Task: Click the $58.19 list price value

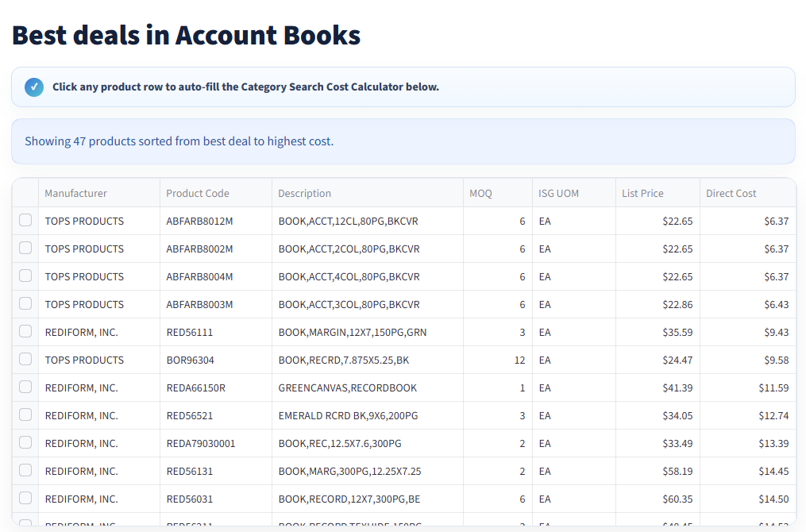Action: point(677,471)
